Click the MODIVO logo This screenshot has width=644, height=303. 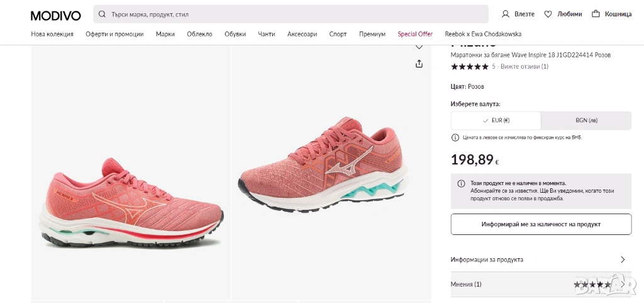click(x=55, y=14)
